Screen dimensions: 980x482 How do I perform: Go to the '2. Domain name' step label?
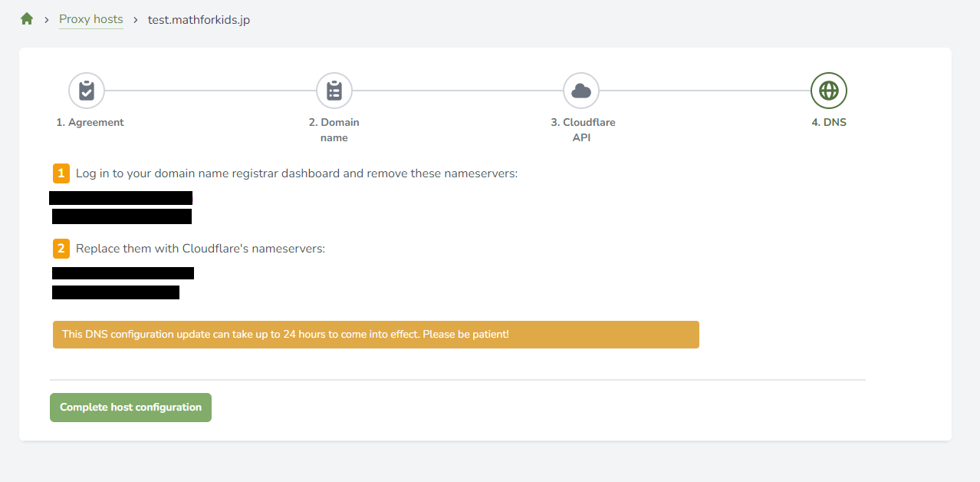click(334, 130)
